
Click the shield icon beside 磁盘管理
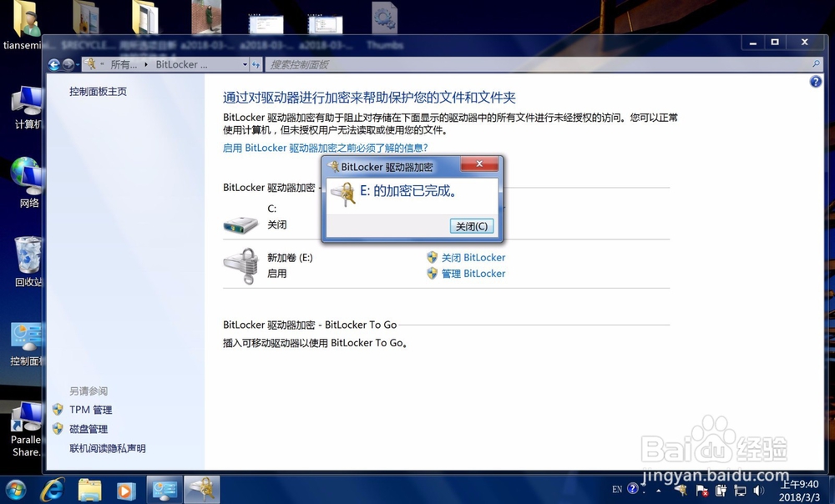58,428
